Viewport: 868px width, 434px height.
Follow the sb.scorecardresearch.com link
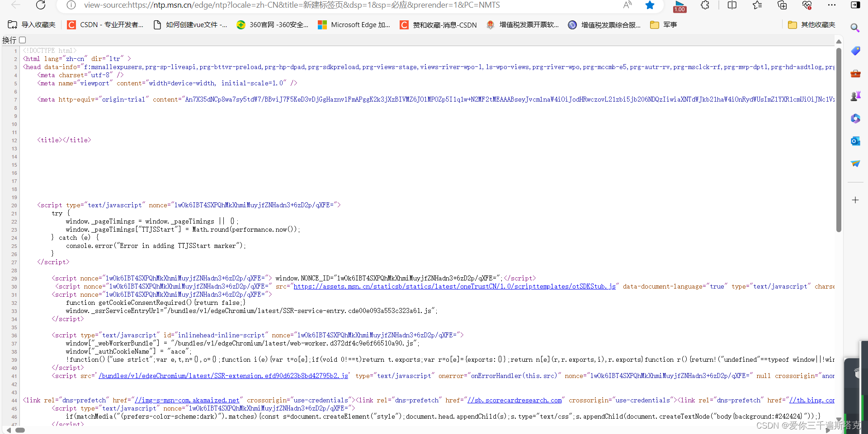point(514,400)
